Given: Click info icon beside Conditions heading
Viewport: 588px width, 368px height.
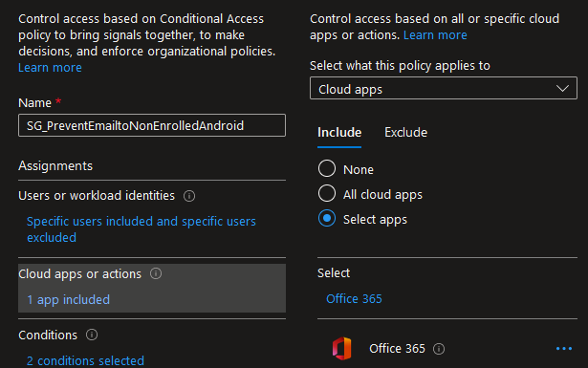Looking at the screenshot, I should click(x=92, y=335).
